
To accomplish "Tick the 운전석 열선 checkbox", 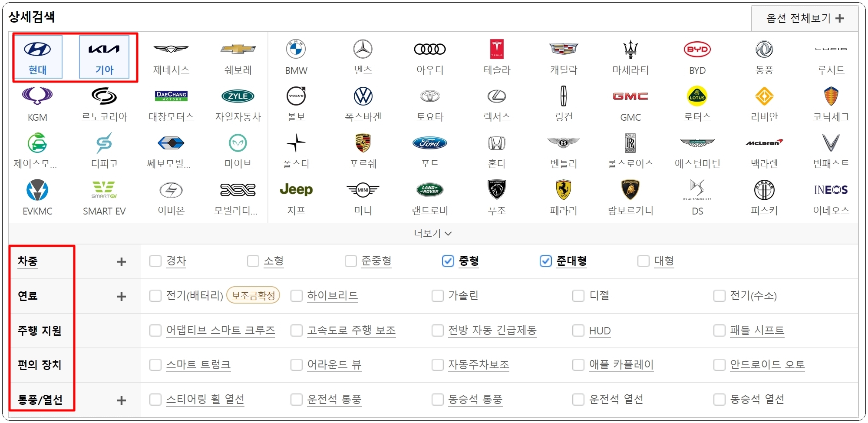I will (578, 400).
